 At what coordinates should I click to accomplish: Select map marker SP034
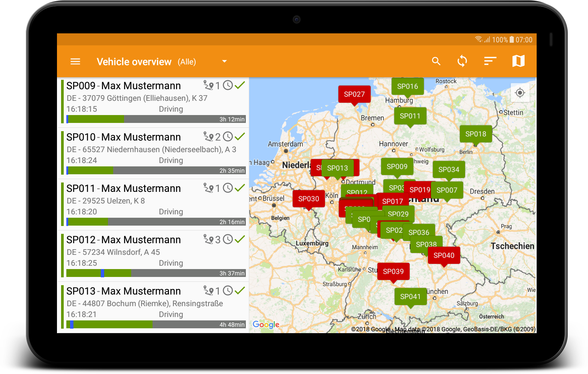[x=449, y=170]
